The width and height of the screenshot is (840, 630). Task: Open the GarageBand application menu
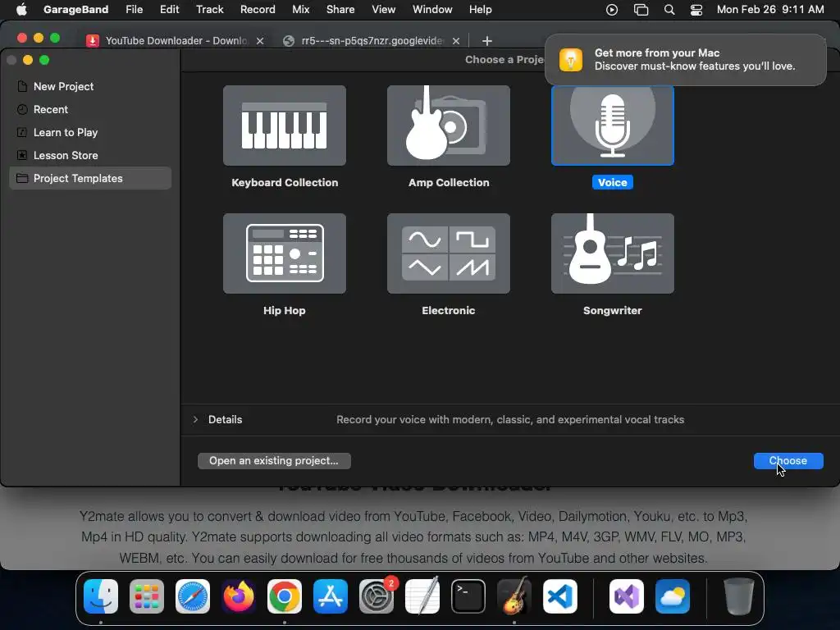coord(75,10)
